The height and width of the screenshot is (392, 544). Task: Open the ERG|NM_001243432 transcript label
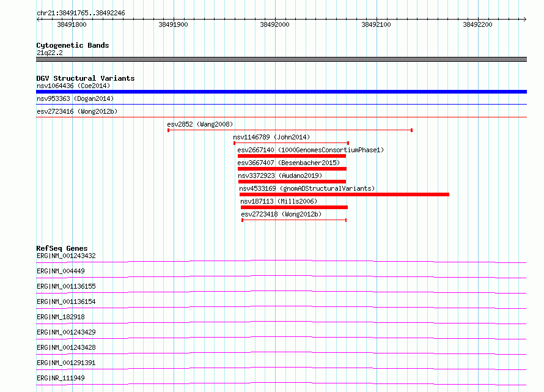pyautogui.click(x=66, y=256)
